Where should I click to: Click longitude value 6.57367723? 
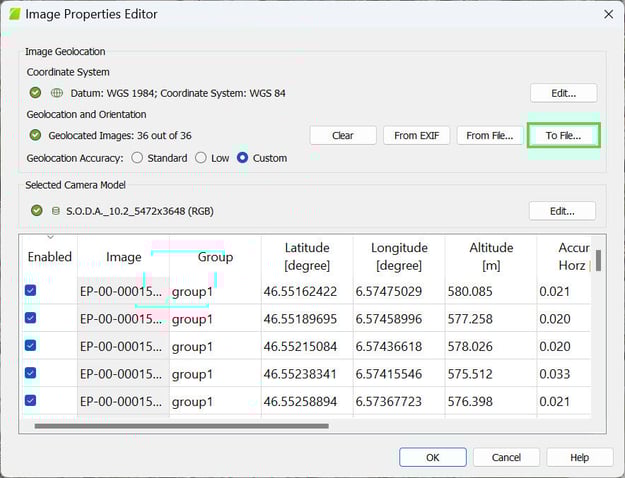pos(389,401)
